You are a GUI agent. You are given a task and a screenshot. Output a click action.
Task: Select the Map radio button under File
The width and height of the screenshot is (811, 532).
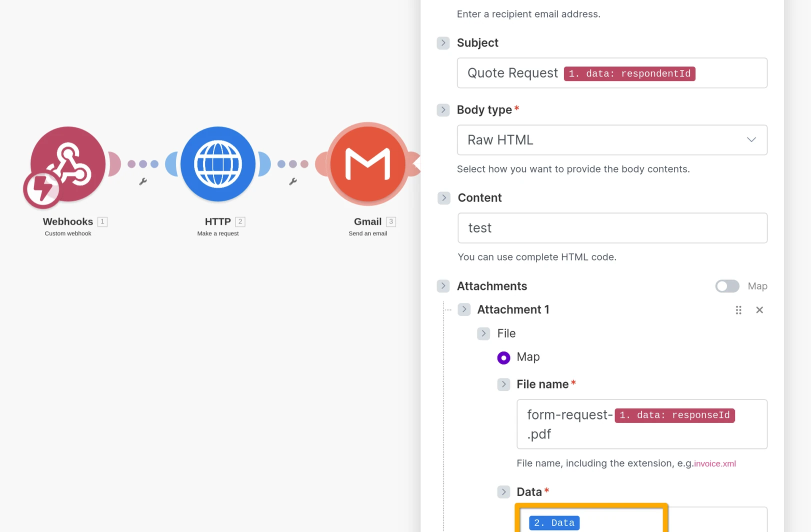[503, 357]
